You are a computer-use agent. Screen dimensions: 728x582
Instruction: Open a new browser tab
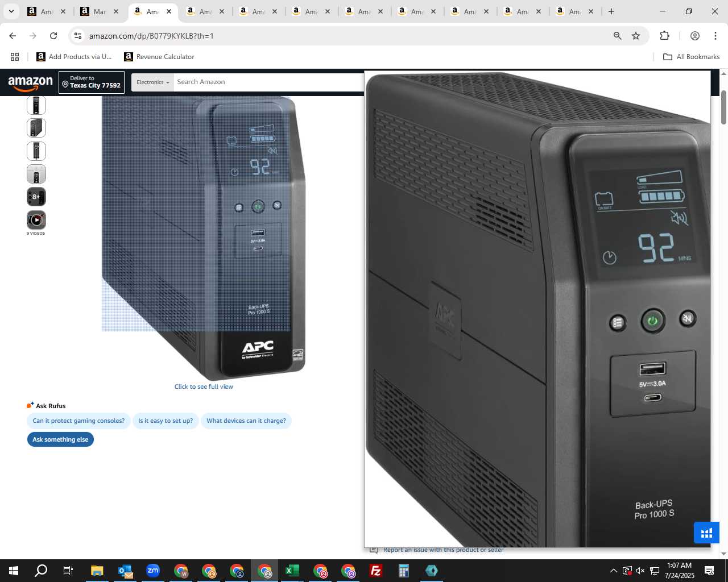point(611,11)
